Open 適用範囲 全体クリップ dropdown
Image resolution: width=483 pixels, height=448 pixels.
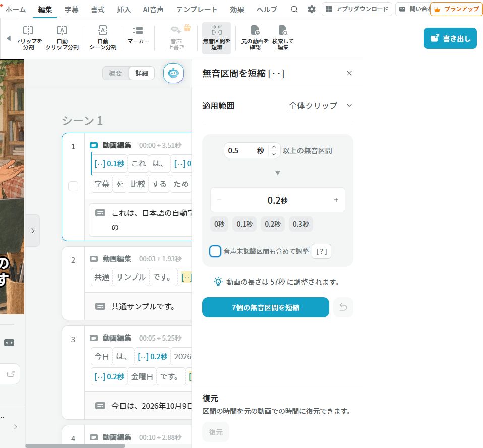[x=320, y=106]
